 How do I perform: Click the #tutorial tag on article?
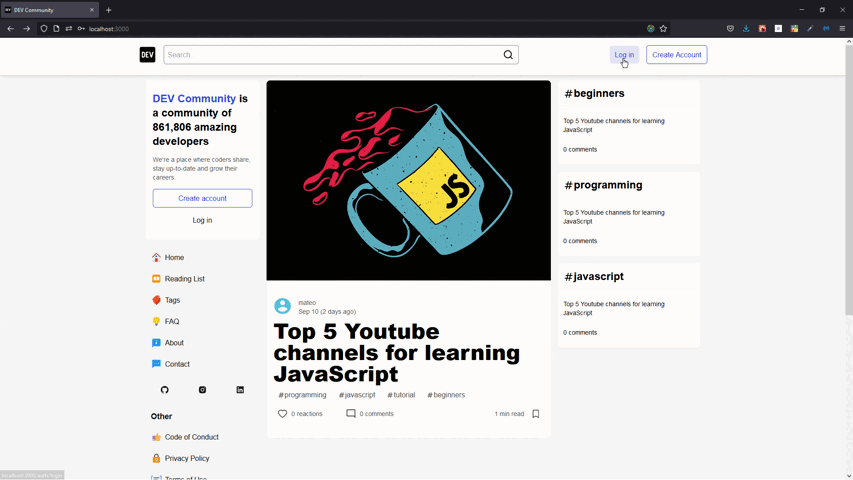pos(401,395)
